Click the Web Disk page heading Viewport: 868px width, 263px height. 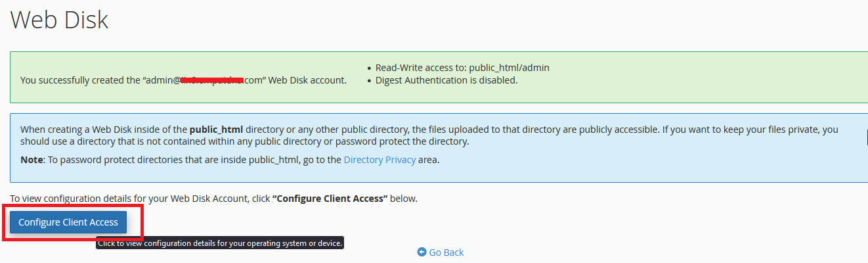(59, 20)
